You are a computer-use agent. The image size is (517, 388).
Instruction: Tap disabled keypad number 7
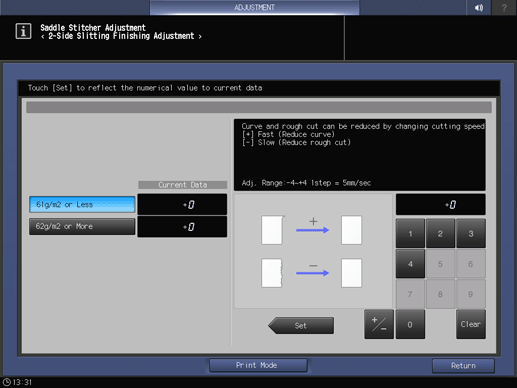[410, 294]
